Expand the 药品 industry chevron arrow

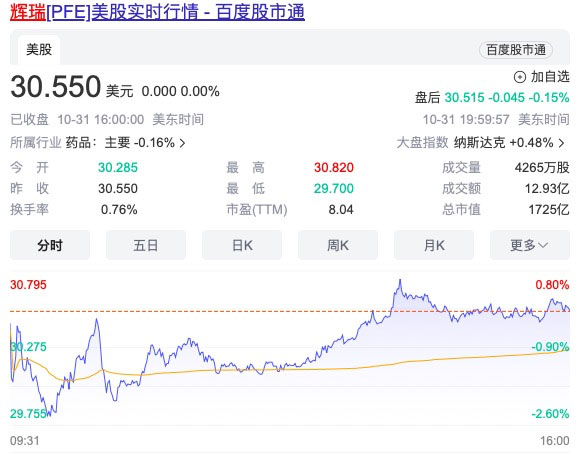(182, 143)
